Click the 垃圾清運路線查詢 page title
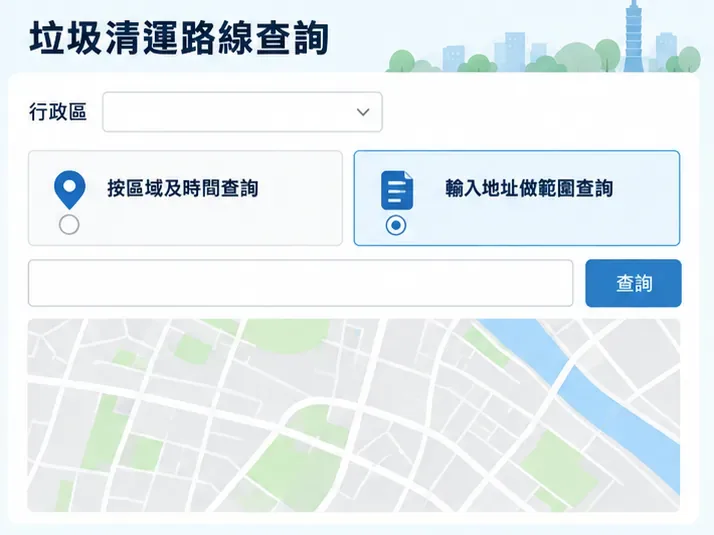This screenshot has width=714, height=535. 179,38
